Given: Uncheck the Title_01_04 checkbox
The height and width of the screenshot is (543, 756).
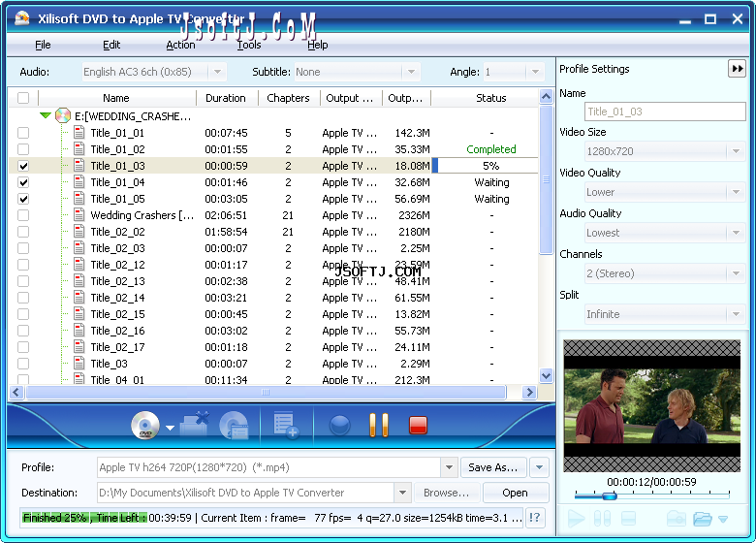Looking at the screenshot, I should tap(23, 182).
